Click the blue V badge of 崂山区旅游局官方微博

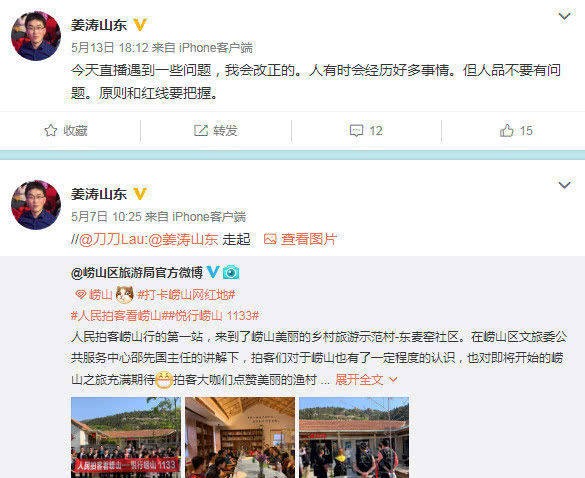(213, 272)
